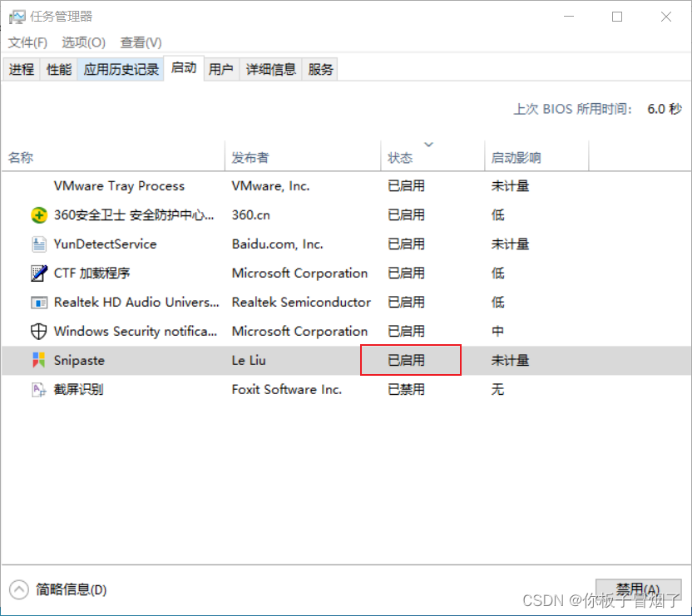692x616 pixels.
Task: Open the 文件(F) menu
Action: pyautogui.click(x=27, y=42)
